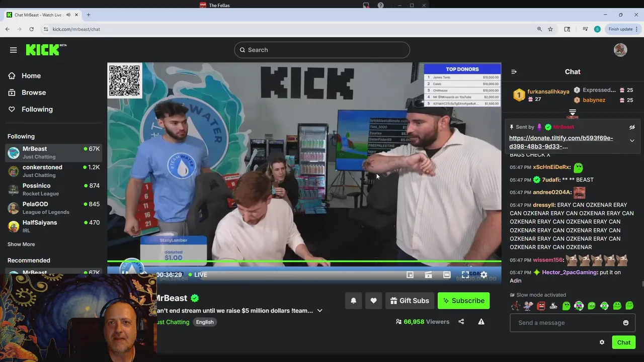Enter fullscreen on the video player
This screenshot has width=644, height=362.
click(465, 275)
